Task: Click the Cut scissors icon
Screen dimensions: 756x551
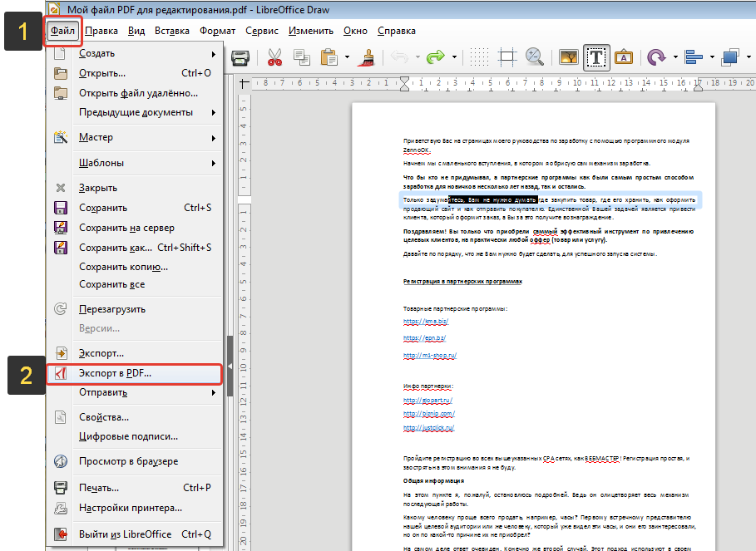Action: [274, 57]
